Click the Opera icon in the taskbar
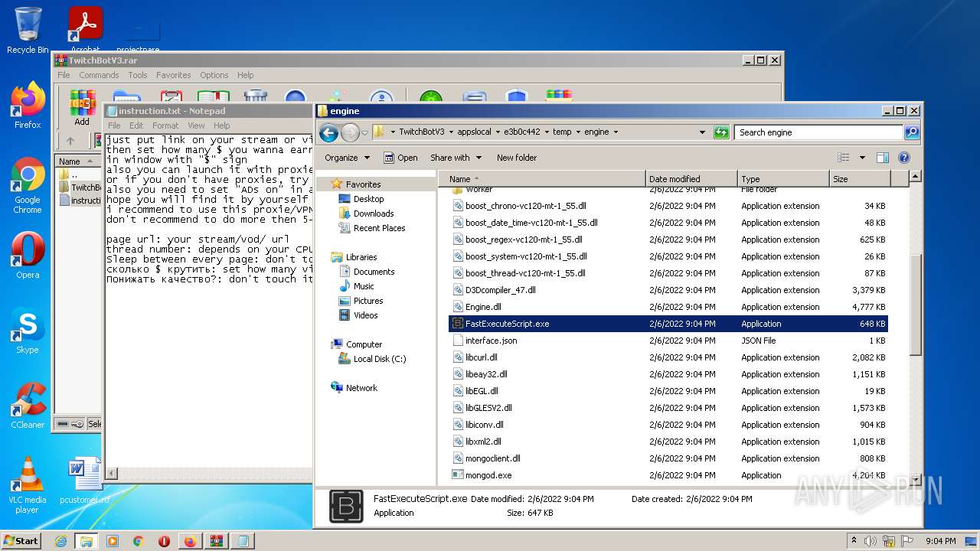980x551 pixels. pyautogui.click(x=164, y=541)
